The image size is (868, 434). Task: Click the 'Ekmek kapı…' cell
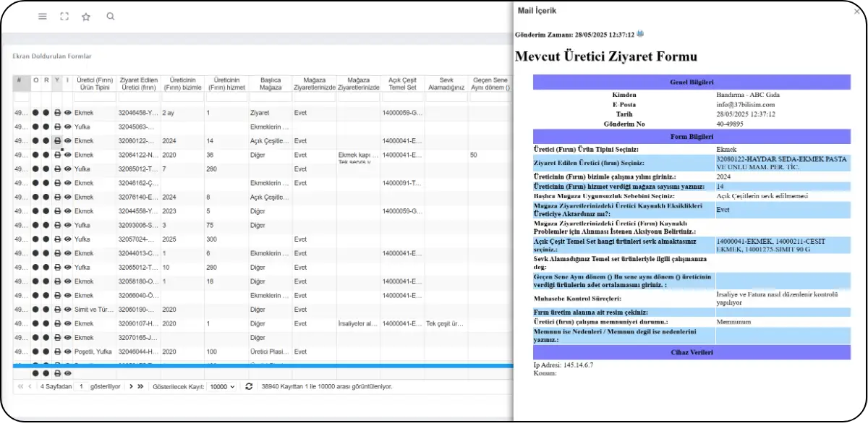[357, 155]
